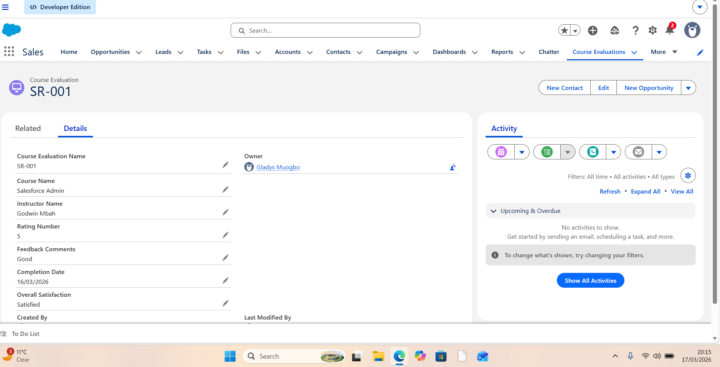The image size is (720, 367).
Task: Open the Chatter tab
Action: click(x=549, y=52)
